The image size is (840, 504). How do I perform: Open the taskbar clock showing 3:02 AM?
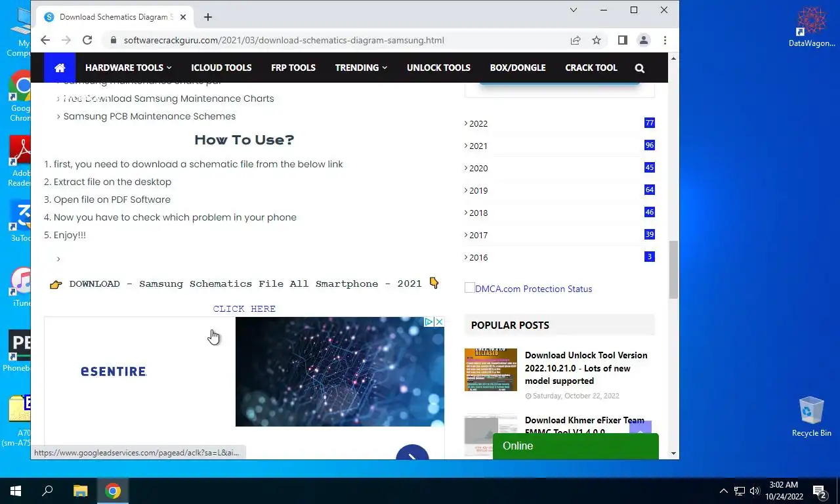point(784,490)
